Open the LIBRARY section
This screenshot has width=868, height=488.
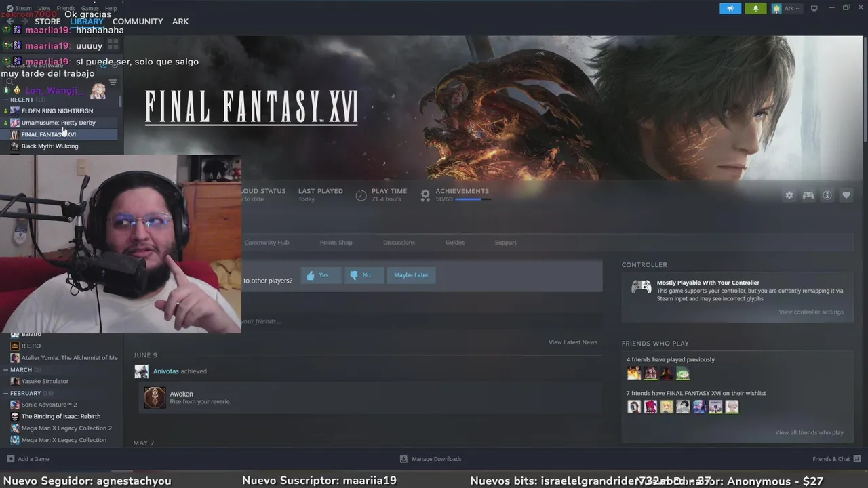tap(86, 22)
